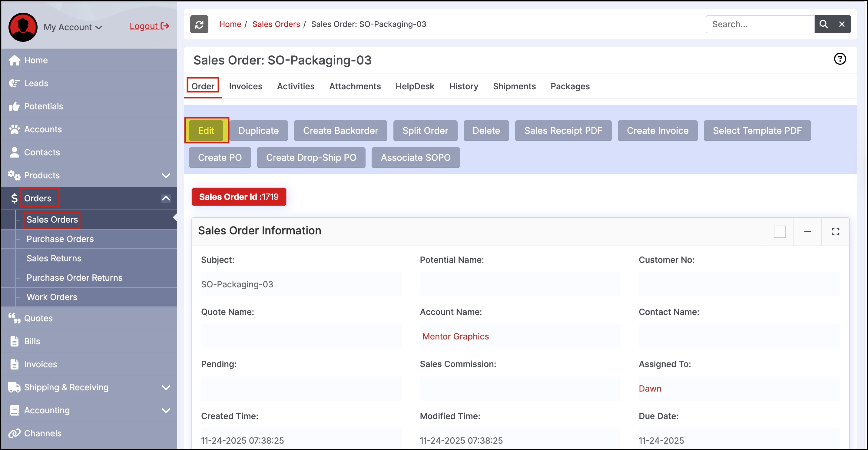Click the fullscreen icon on Sales Order Information

835,231
